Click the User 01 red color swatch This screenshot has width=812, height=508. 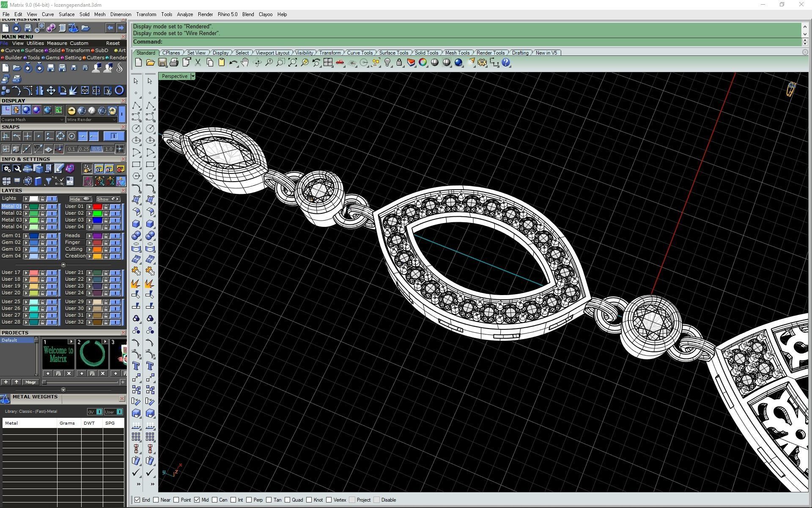click(97, 207)
